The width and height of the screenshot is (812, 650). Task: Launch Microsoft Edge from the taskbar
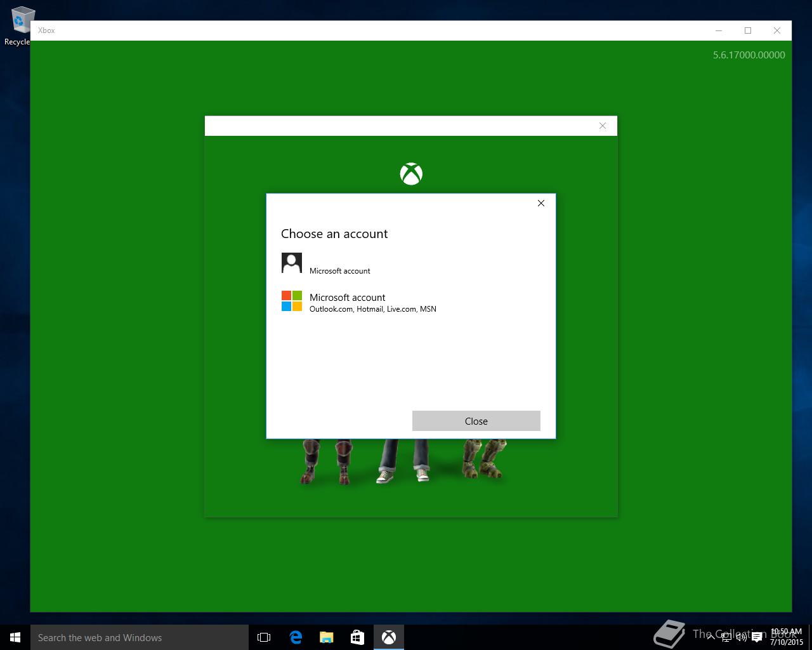point(296,637)
